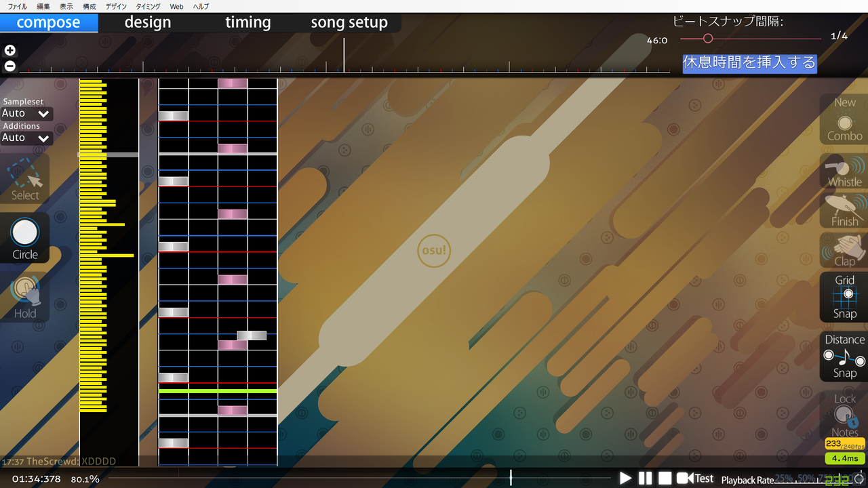This screenshot has width=868, height=488.
Task: Open the Sampleset Auto dropdown
Action: (26, 114)
